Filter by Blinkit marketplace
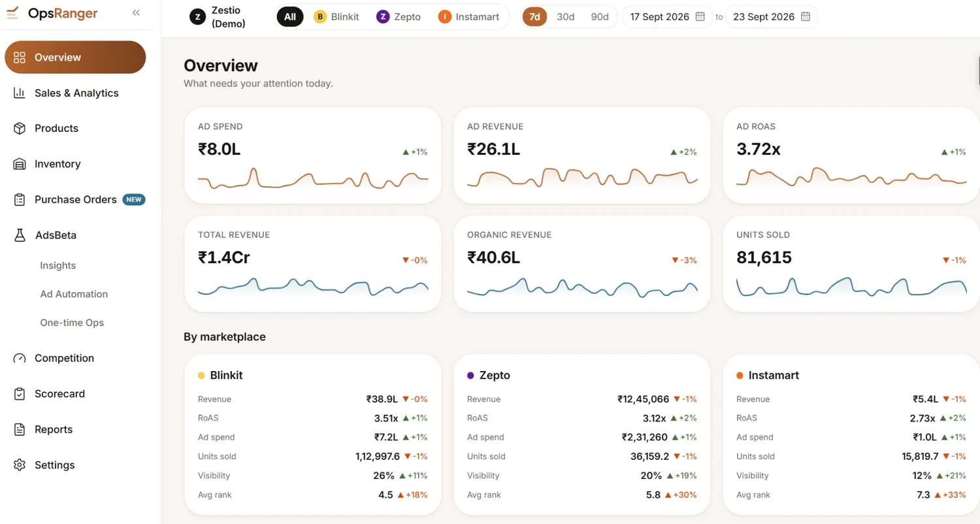The image size is (980, 524). [336, 17]
